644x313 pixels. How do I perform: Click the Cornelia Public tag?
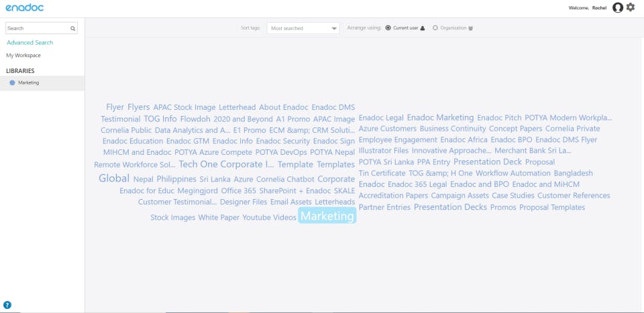coord(126,130)
